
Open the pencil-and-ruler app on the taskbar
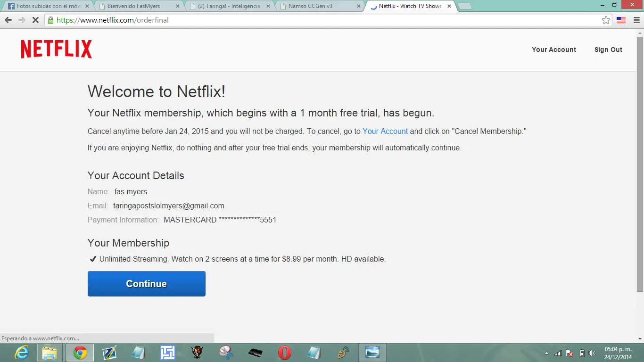coord(109,353)
